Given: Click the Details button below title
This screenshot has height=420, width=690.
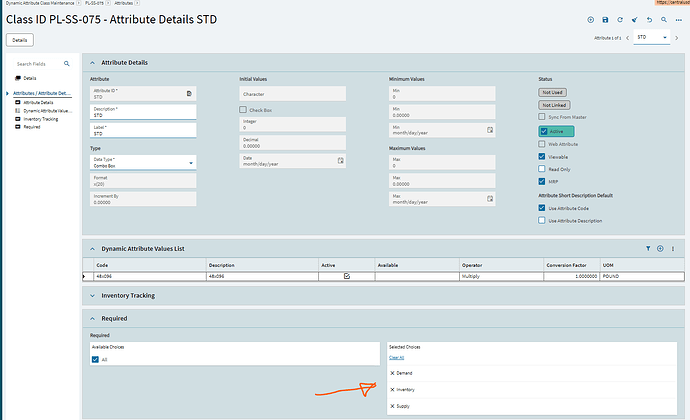Looking at the screenshot, I should point(20,40).
